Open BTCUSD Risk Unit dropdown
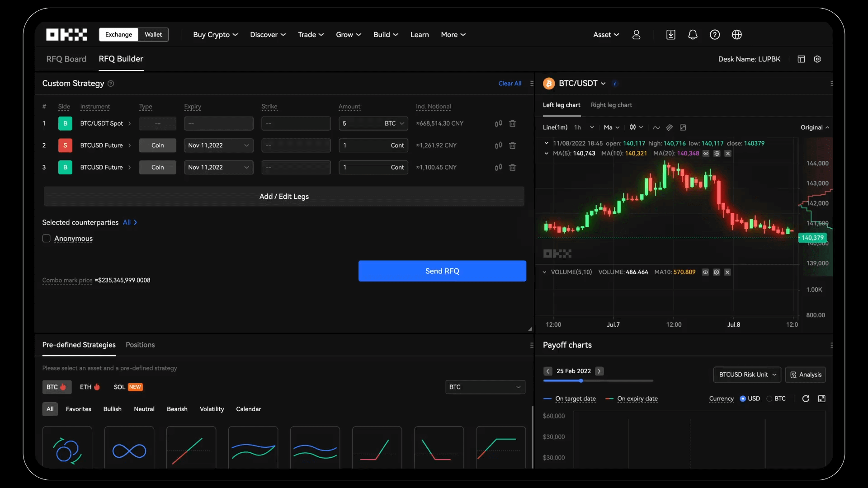Image resolution: width=868 pixels, height=488 pixels. [746, 374]
